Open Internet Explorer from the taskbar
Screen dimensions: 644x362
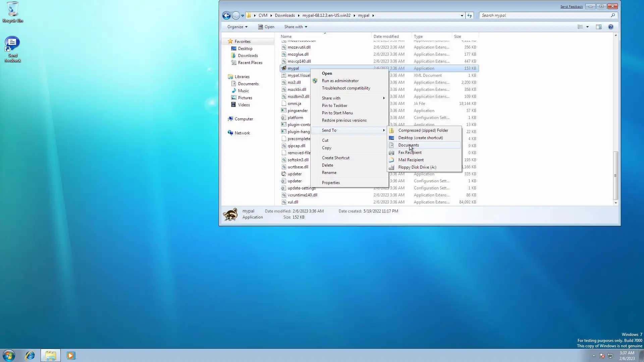coord(30,355)
